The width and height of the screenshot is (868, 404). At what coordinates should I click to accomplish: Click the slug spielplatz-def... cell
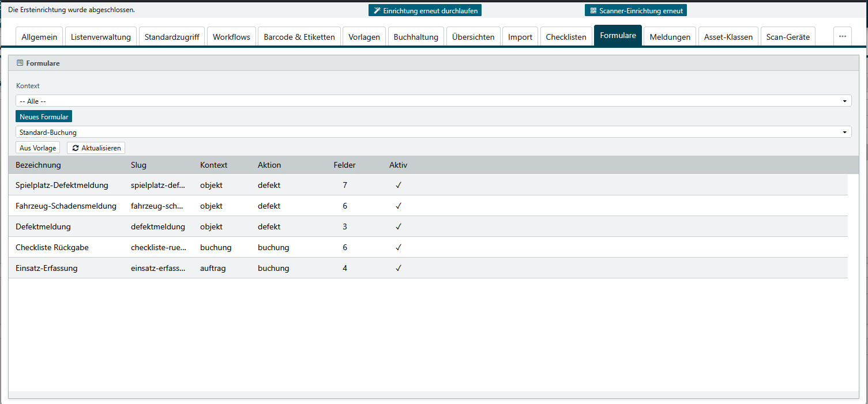point(158,185)
